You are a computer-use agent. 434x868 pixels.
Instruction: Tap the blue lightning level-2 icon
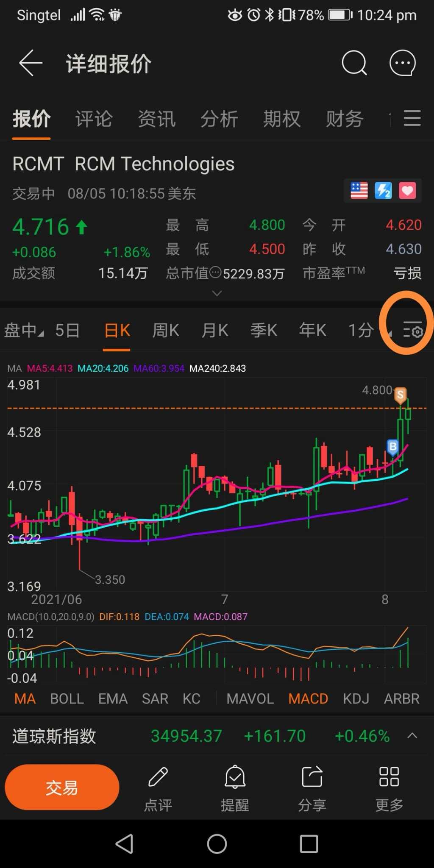pos(383,191)
